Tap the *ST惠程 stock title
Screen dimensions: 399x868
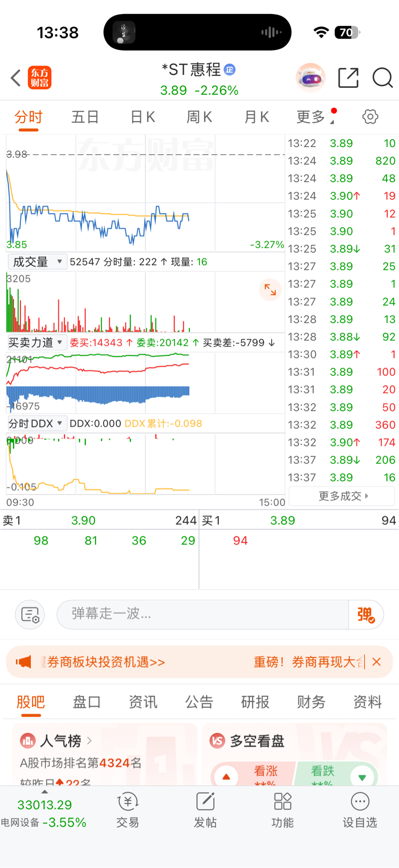(191, 69)
